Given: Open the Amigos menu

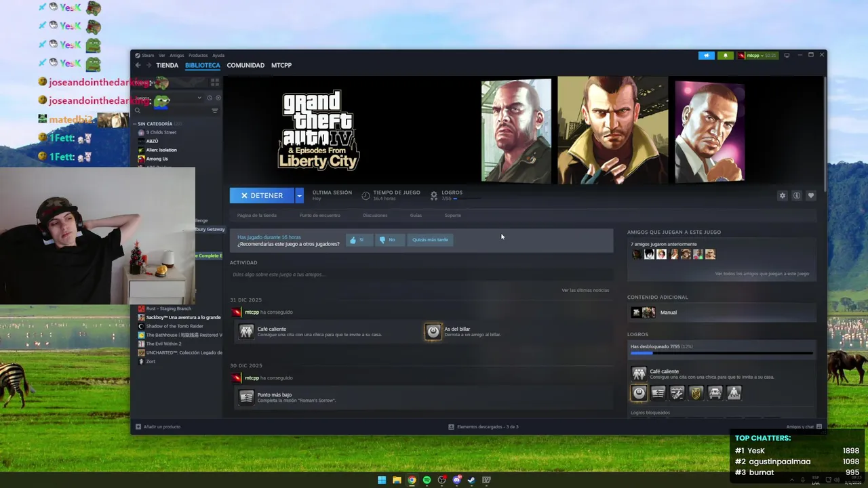Looking at the screenshot, I should tap(176, 56).
